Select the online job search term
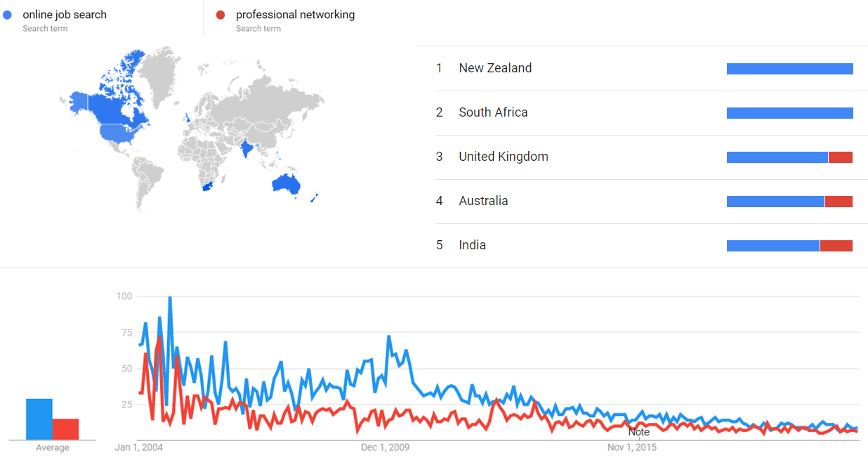Viewport: 868px width, 472px height. pyautogui.click(x=65, y=15)
